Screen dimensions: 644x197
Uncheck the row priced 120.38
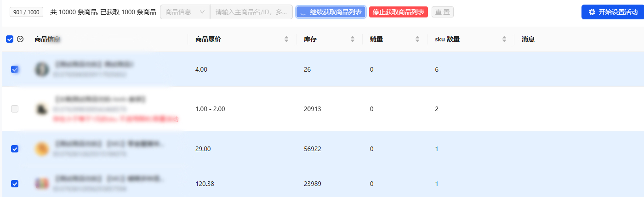tap(15, 184)
